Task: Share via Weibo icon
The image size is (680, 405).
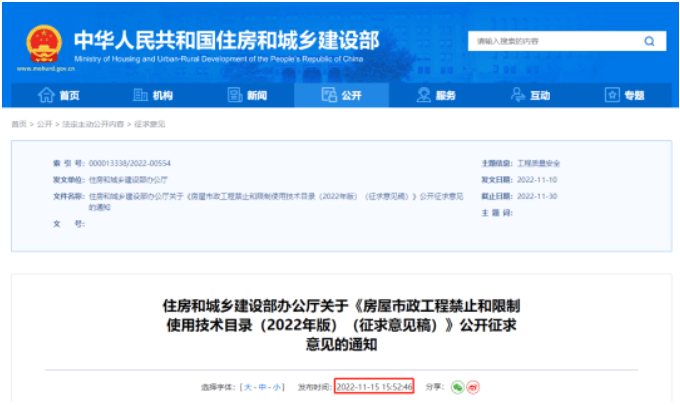Action: coord(473,387)
